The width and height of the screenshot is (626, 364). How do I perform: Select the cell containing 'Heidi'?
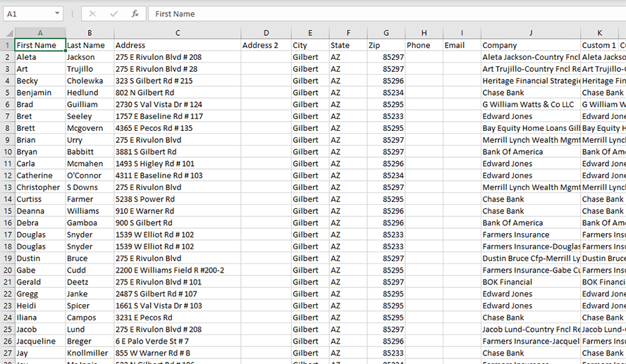coord(40,306)
